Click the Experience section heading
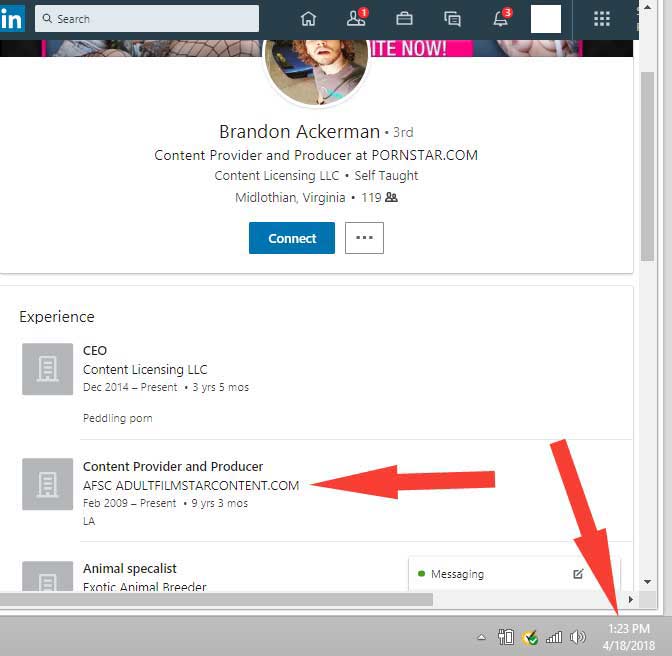This screenshot has height=656, width=672. tap(57, 317)
